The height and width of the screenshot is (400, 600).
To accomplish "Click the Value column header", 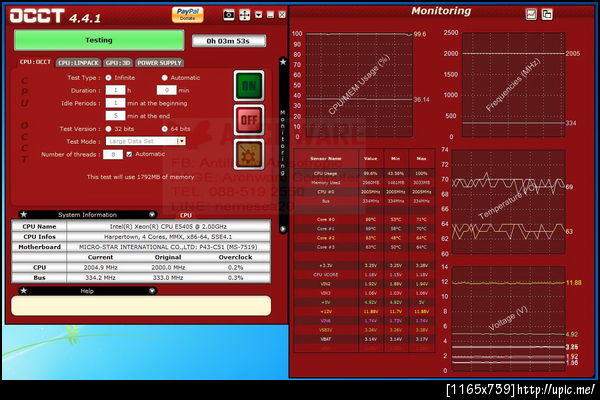I will (370, 158).
